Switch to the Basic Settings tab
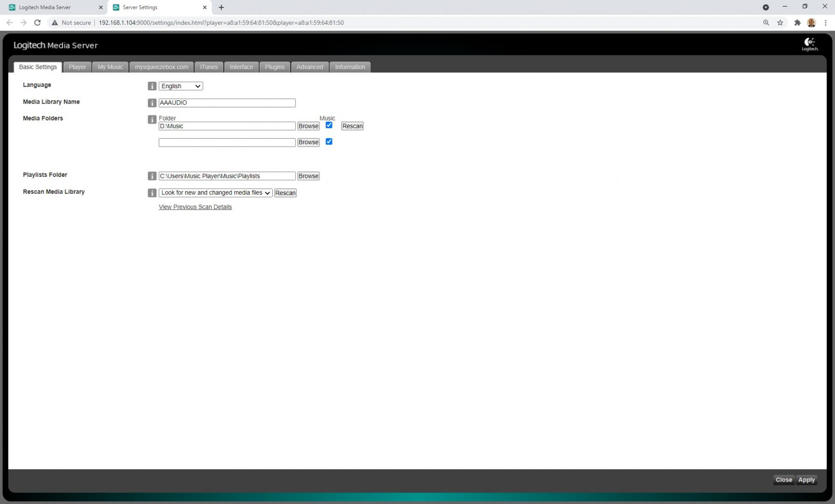835x504 pixels. (38, 67)
